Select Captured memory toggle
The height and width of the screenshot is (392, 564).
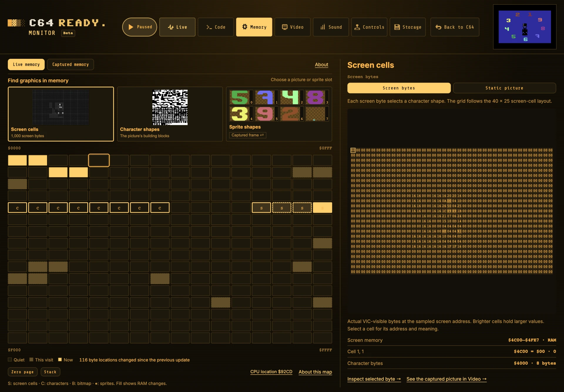pyautogui.click(x=70, y=64)
